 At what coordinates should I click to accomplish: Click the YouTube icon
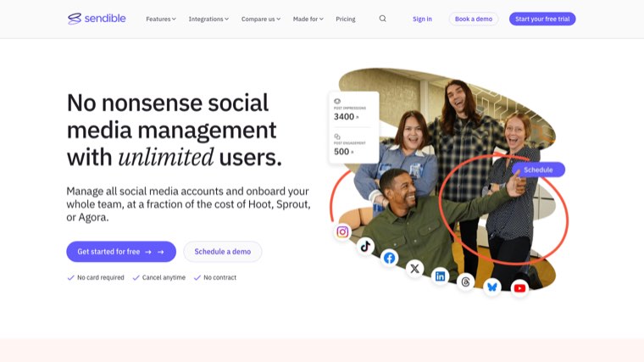pos(519,288)
